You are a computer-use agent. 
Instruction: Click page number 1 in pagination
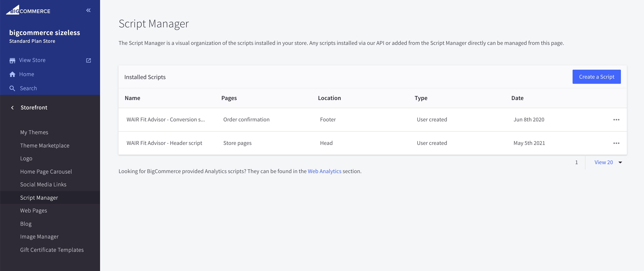pos(576,162)
